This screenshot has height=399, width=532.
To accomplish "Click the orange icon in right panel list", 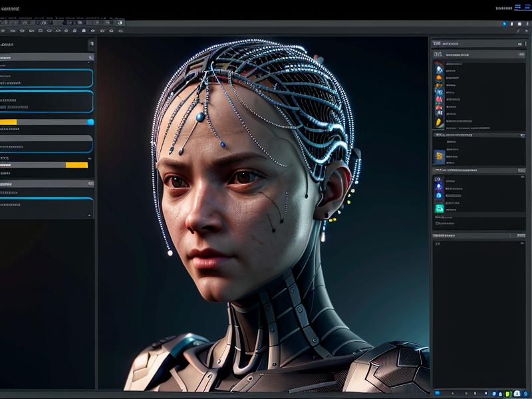I will [439, 78].
